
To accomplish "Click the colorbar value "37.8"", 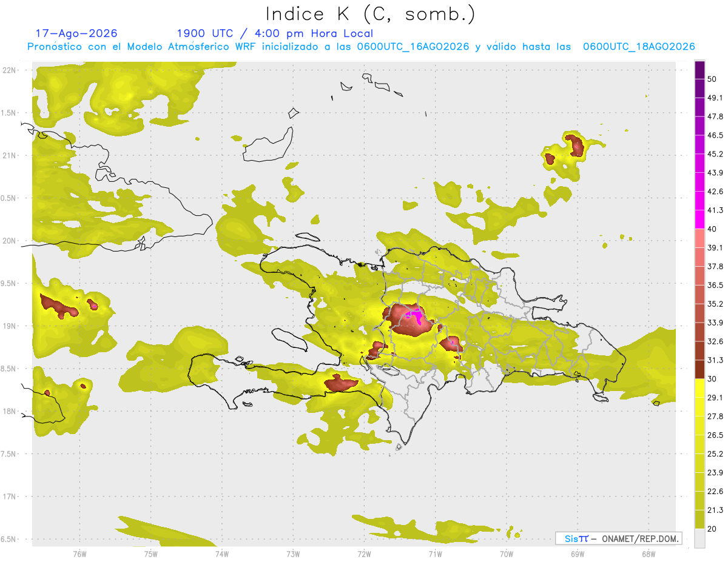I will [x=715, y=267].
